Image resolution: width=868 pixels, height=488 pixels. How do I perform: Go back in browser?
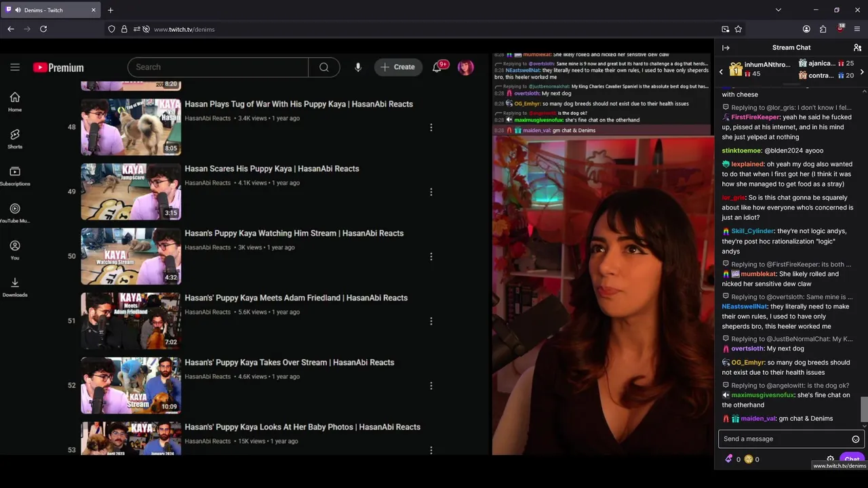point(10,29)
